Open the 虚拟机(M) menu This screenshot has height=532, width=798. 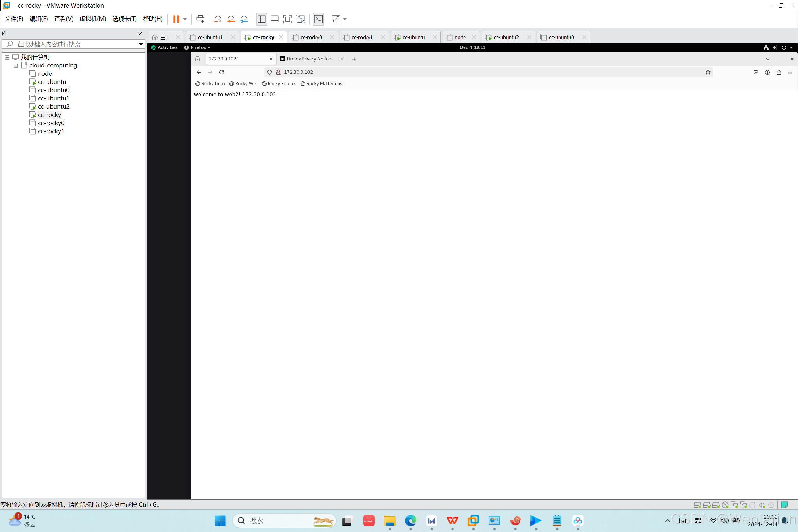pyautogui.click(x=92, y=19)
